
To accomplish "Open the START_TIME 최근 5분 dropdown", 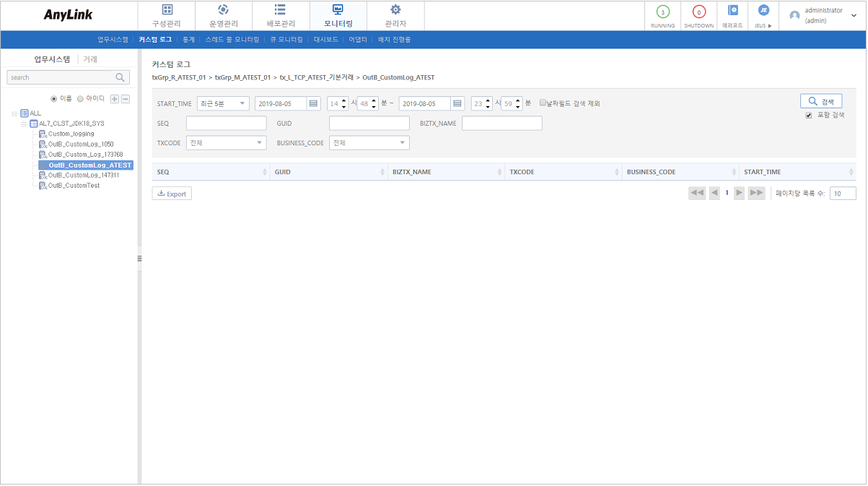I will [x=224, y=103].
